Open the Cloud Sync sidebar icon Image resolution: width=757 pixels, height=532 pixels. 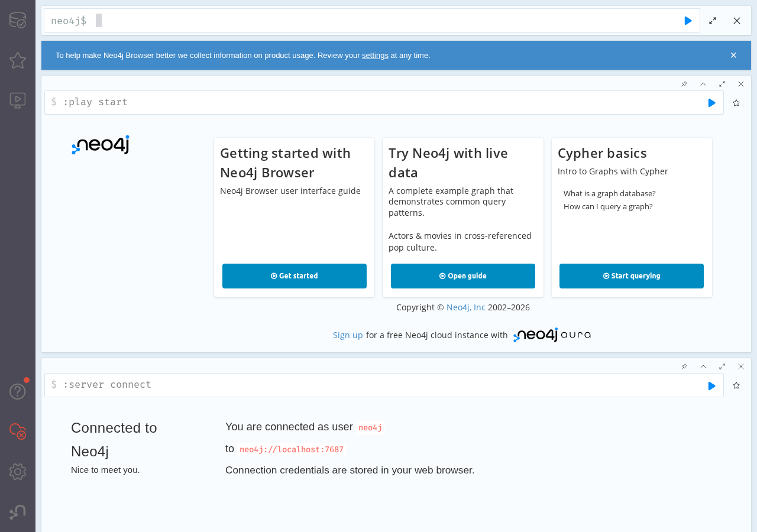coord(18,432)
